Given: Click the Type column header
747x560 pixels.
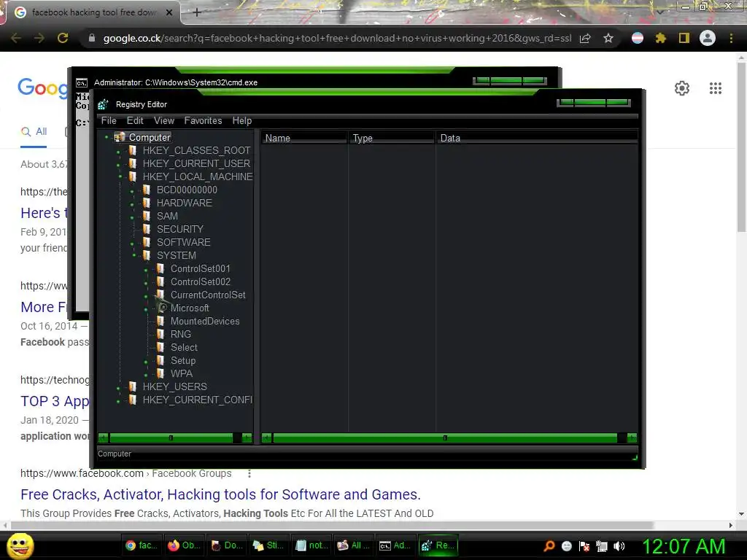Looking at the screenshot, I should [392, 138].
